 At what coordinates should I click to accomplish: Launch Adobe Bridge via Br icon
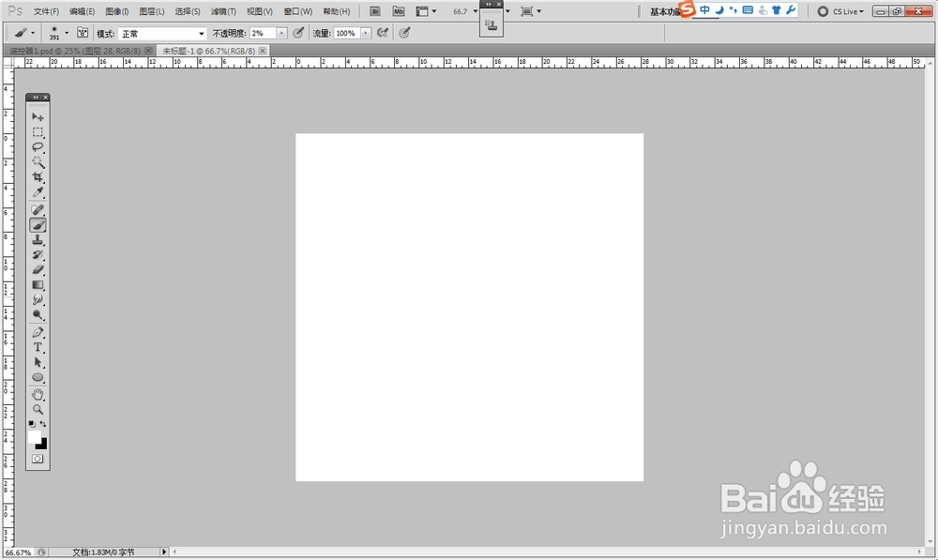[x=375, y=11]
